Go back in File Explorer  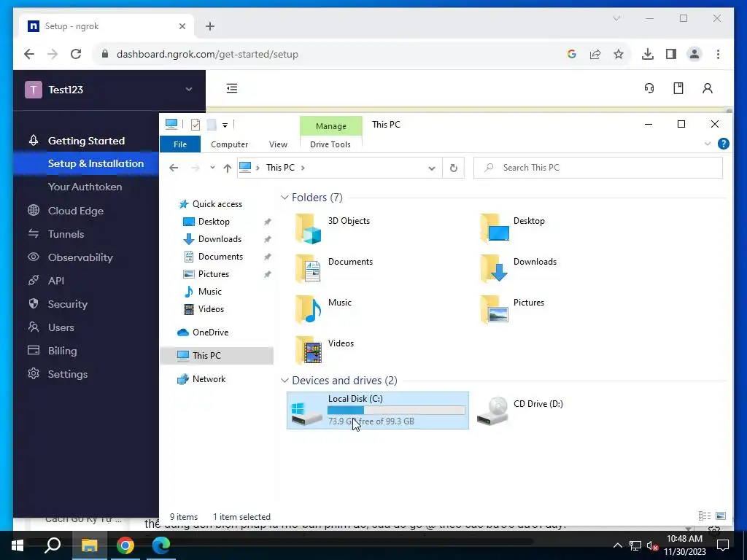[174, 168]
